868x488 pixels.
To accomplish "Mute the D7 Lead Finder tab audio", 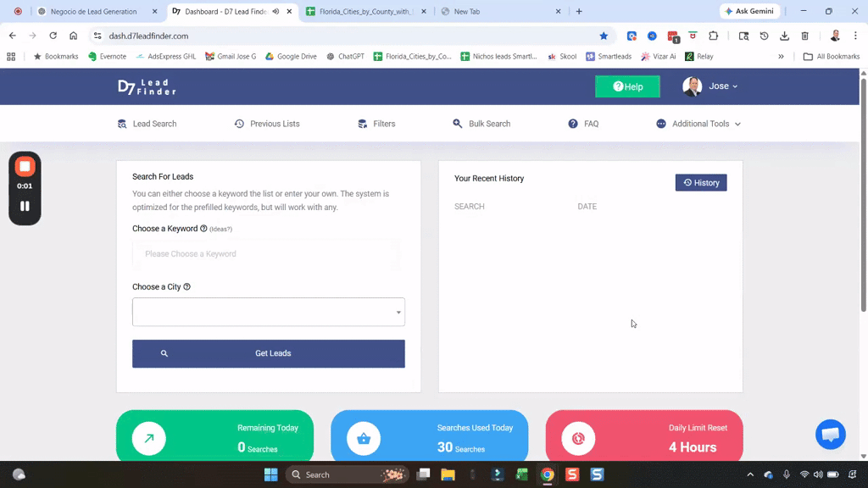I will click(x=275, y=11).
